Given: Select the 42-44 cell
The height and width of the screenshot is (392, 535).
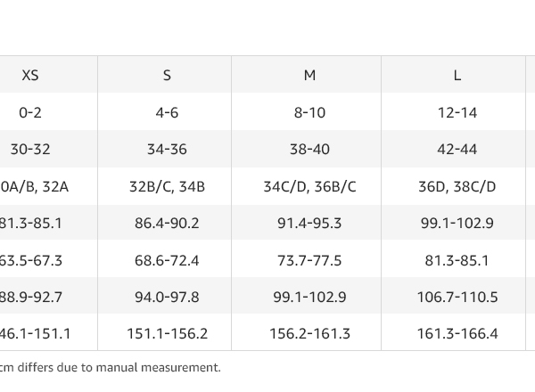Looking at the screenshot, I should (457, 150).
